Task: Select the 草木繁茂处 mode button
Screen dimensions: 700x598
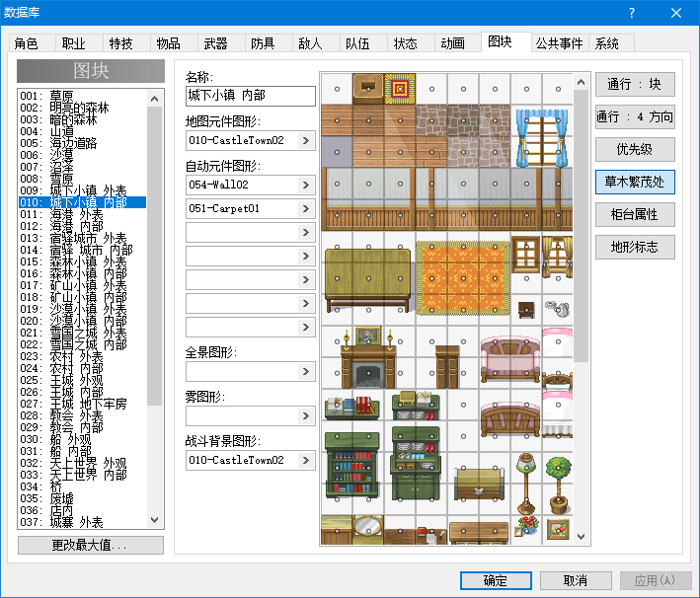Action: [x=635, y=183]
